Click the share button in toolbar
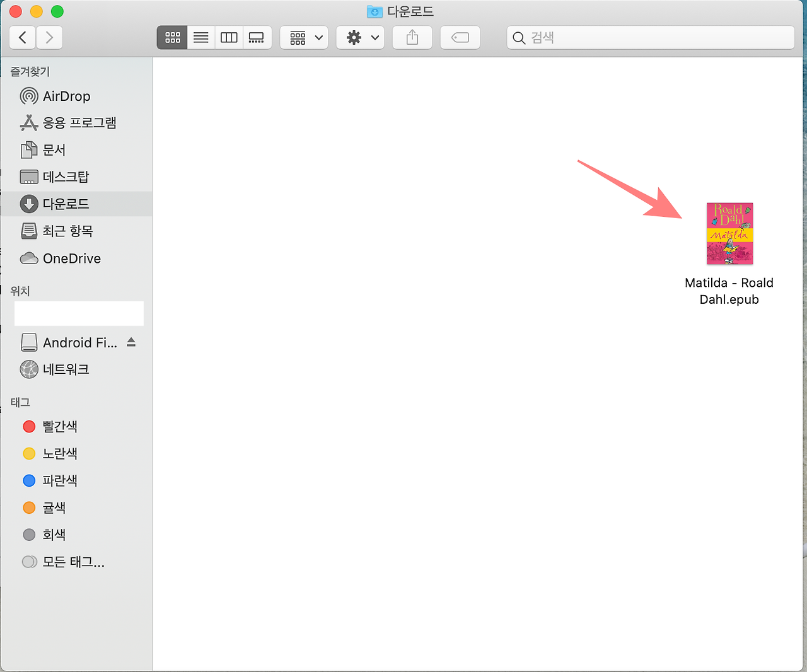 (412, 38)
